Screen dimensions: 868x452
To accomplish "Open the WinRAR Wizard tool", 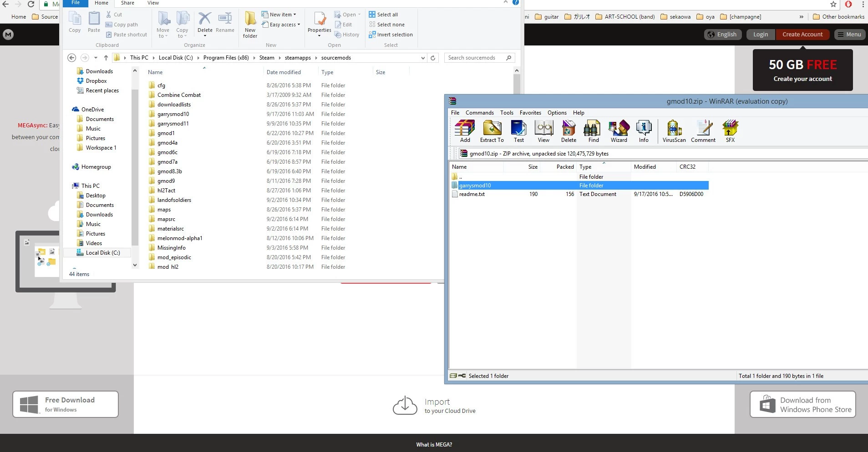I will (619, 131).
